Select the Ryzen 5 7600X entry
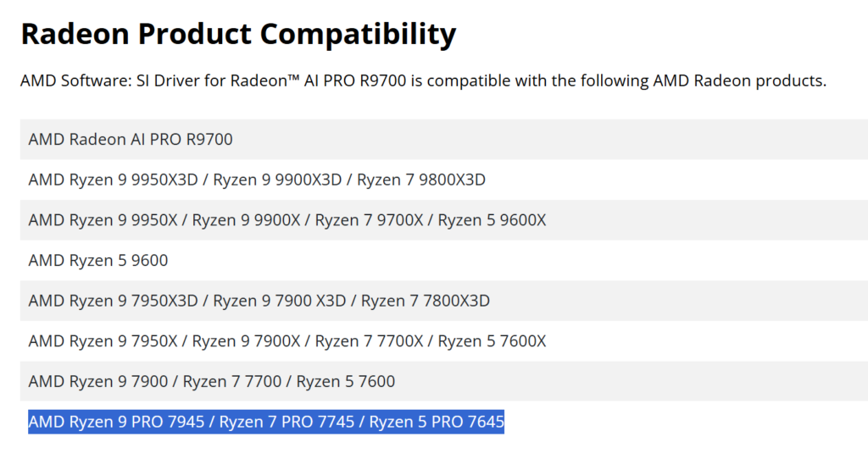This screenshot has height=453, width=868. [x=492, y=341]
